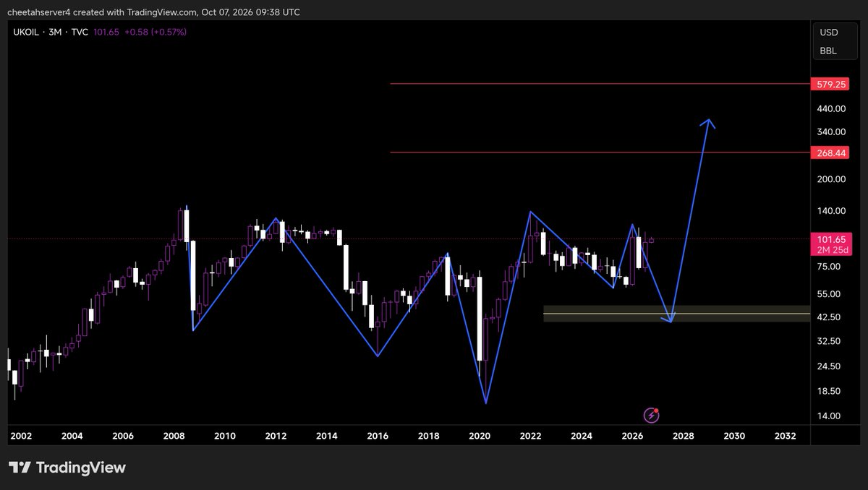Viewport: 868px width, 490px height.
Task: Click the TradingView logo
Action: 67,468
